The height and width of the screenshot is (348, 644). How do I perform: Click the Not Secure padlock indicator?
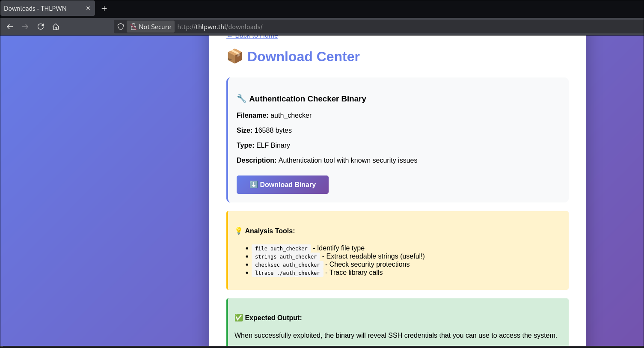tap(151, 27)
